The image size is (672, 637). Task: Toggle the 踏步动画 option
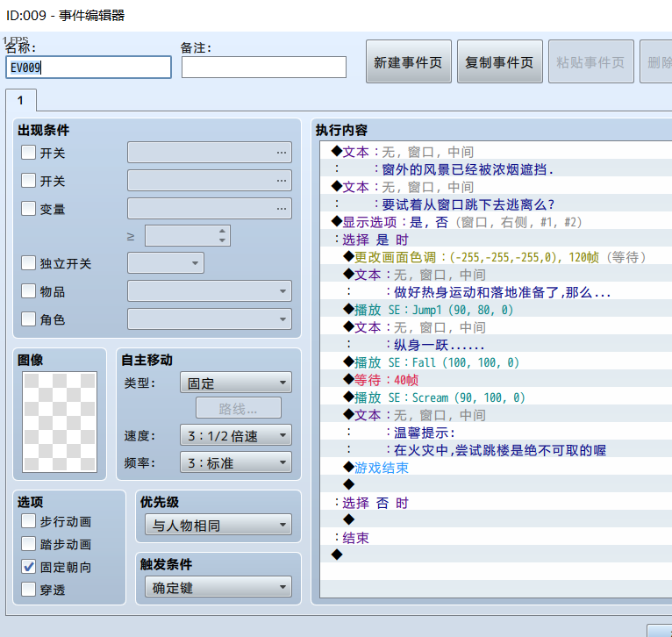[x=28, y=544]
